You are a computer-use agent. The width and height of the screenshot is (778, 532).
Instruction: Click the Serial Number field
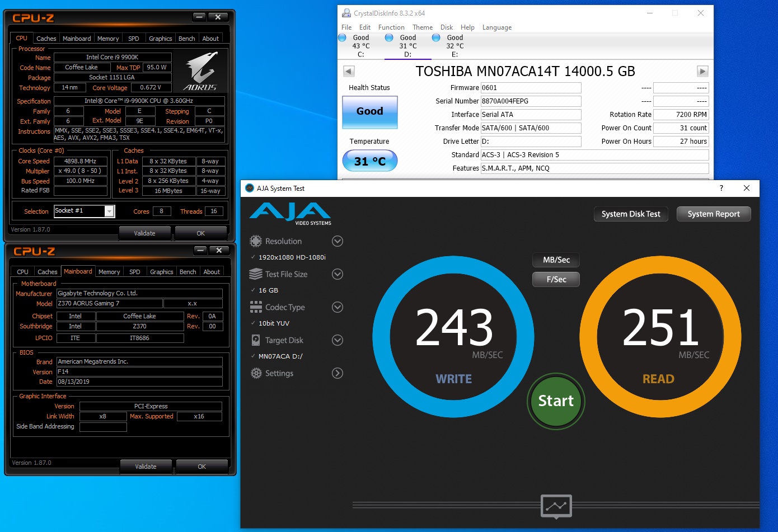click(x=530, y=101)
